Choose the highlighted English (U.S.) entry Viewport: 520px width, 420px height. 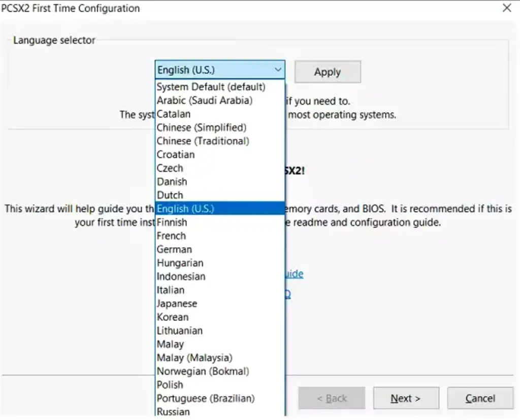pyautogui.click(x=185, y=209)
